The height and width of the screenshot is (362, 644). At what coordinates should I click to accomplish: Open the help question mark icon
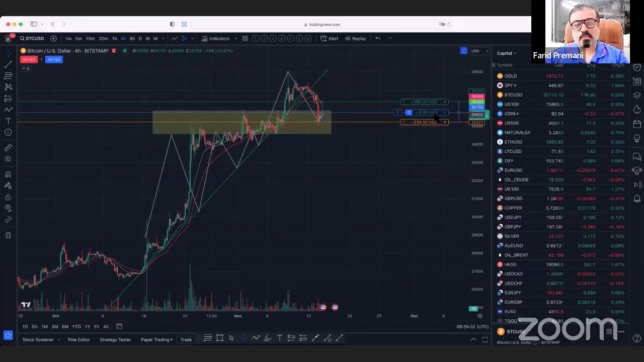637,338
